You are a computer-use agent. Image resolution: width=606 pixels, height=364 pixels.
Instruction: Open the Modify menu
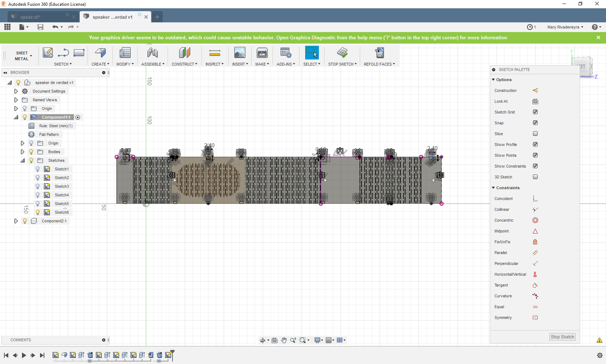click(125, 64)
